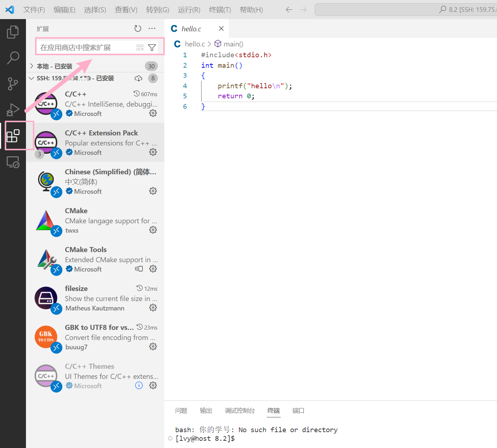The width and height of the screenshot is (497, 448).
Task: Open manage gear for GBK to UTF8 extension
Action: [153, 346]
